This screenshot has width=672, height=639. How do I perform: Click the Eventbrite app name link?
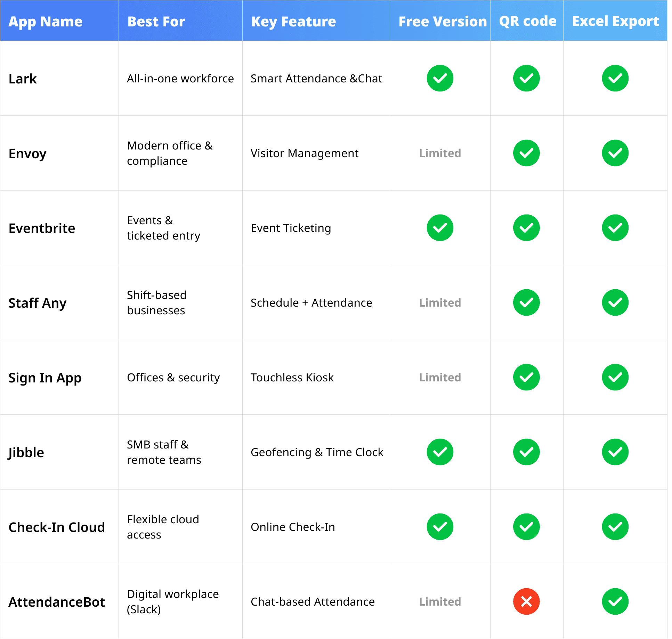tap(42, 228)
